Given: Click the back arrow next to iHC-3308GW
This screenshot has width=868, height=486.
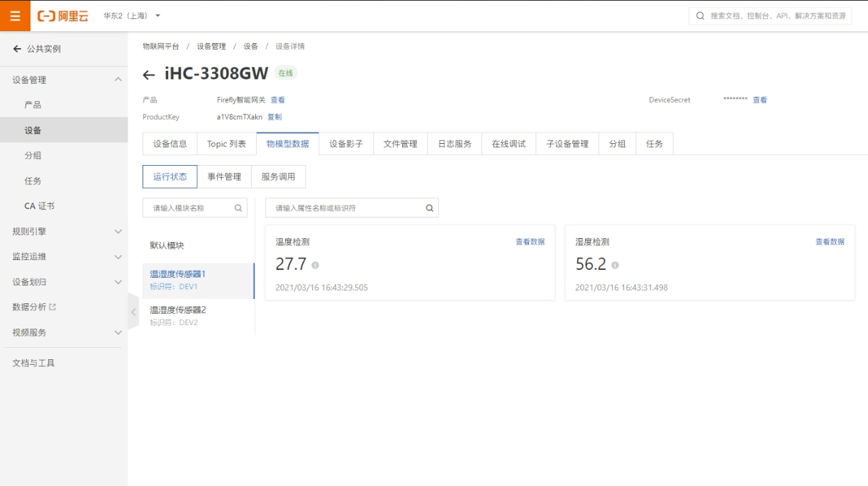Looking at the screenshot, I should 149,74.
